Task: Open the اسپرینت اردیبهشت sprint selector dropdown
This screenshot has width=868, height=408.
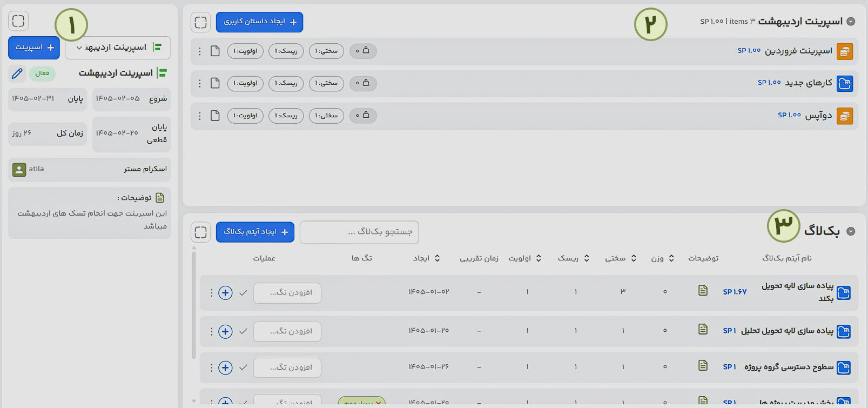Action: [118, 48]
